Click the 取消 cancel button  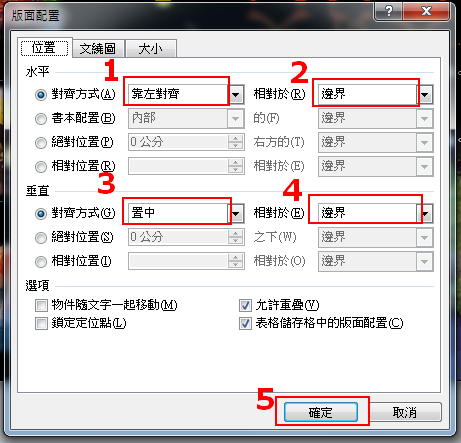[x=405, y=412]
